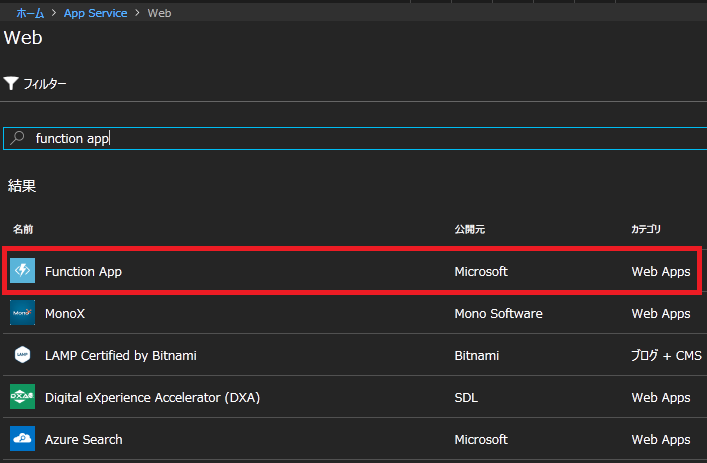Click Web Apps category in Function App row
The height and width of the screenshot is (463, 707).
(x=661, y=271)
